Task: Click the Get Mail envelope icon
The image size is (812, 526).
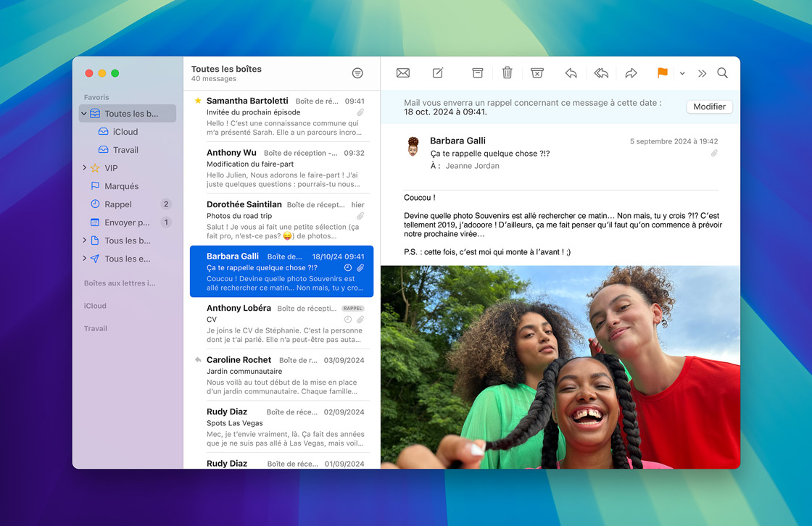Action: [x=403, y=73]
